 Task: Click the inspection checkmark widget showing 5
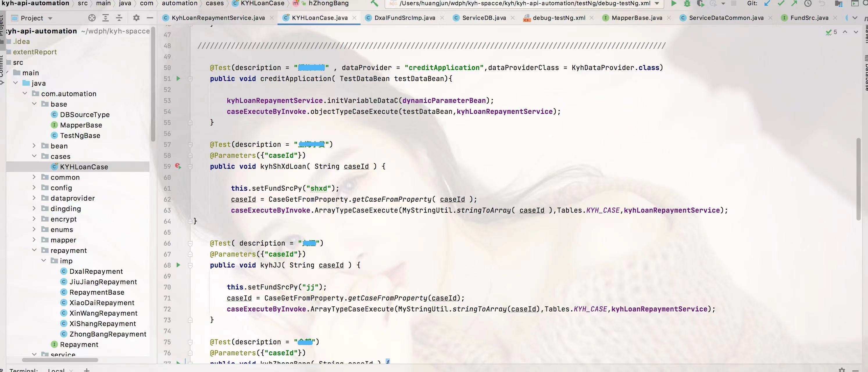pos(831,32)
